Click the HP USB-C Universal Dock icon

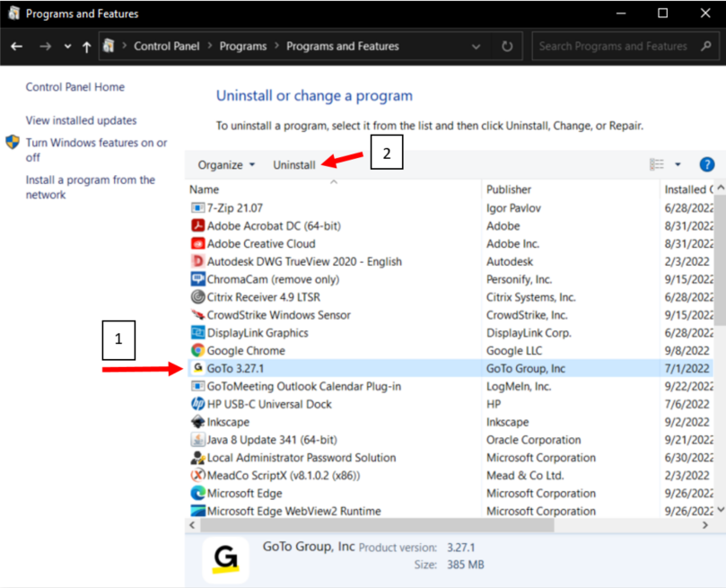pyautogui.click(x=197, y=404)
